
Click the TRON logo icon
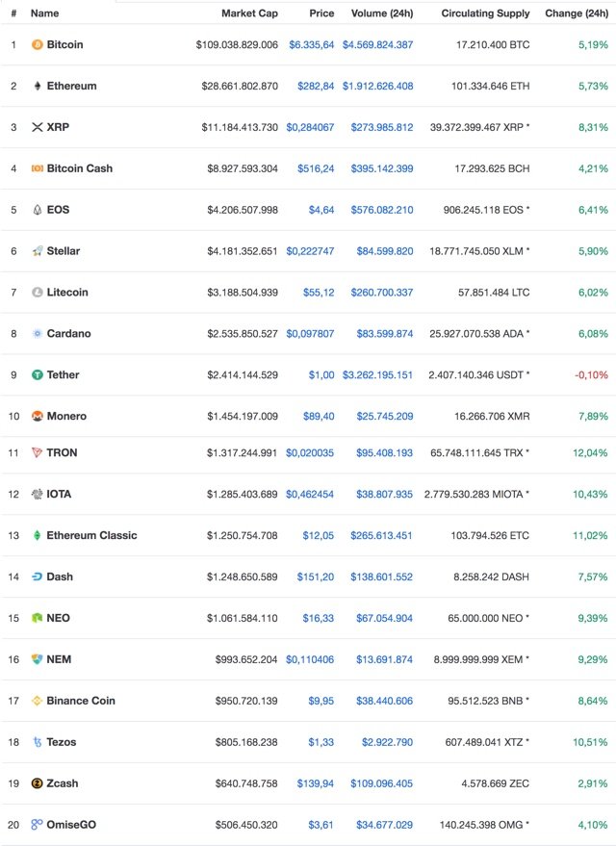[38, 452]
